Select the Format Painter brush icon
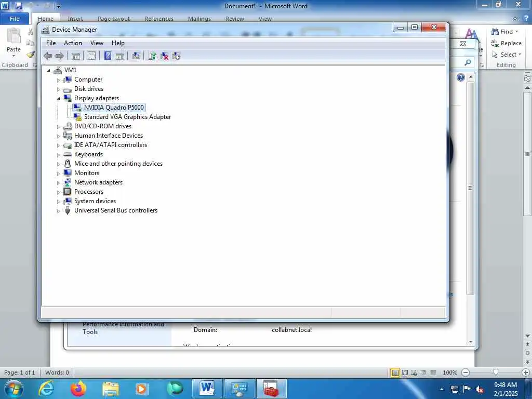This screenshot has width=532, height=399. click(x=31, y=54)
